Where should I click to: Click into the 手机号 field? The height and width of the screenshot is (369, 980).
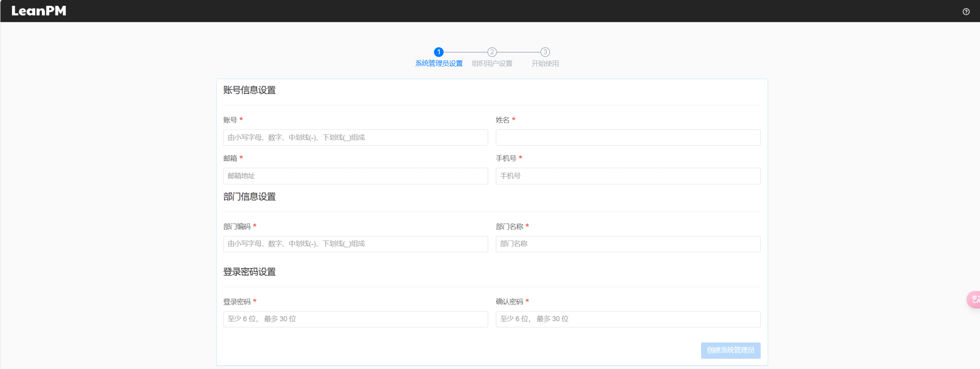628,176
